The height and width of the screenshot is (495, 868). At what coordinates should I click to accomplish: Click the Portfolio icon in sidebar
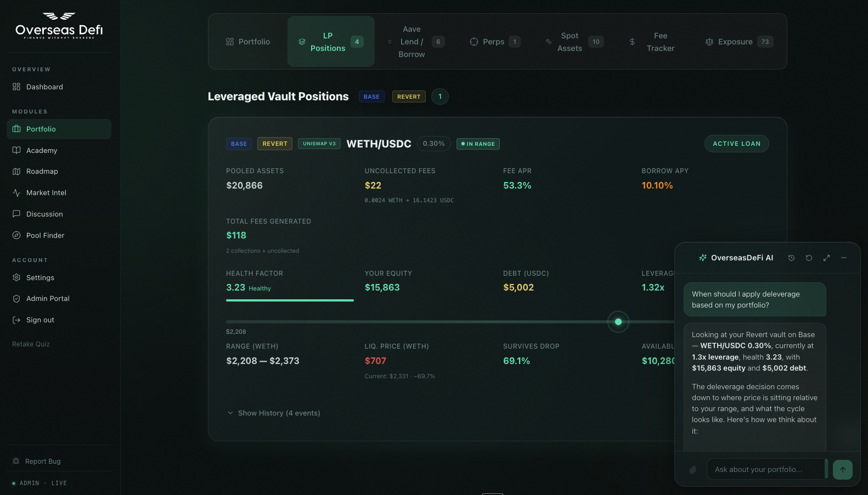(16, 129)
